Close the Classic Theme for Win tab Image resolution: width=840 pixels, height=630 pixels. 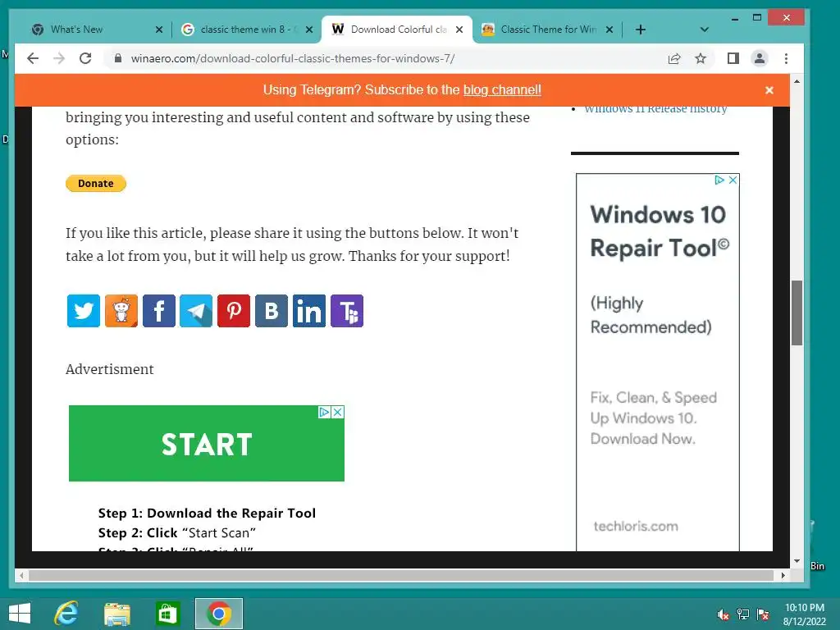click(x=609, y=30)
